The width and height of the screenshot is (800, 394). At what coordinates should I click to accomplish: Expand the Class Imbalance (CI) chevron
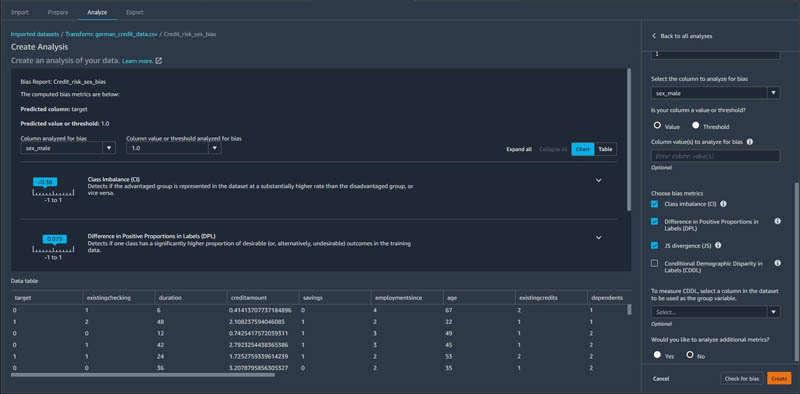click(599, 180)
